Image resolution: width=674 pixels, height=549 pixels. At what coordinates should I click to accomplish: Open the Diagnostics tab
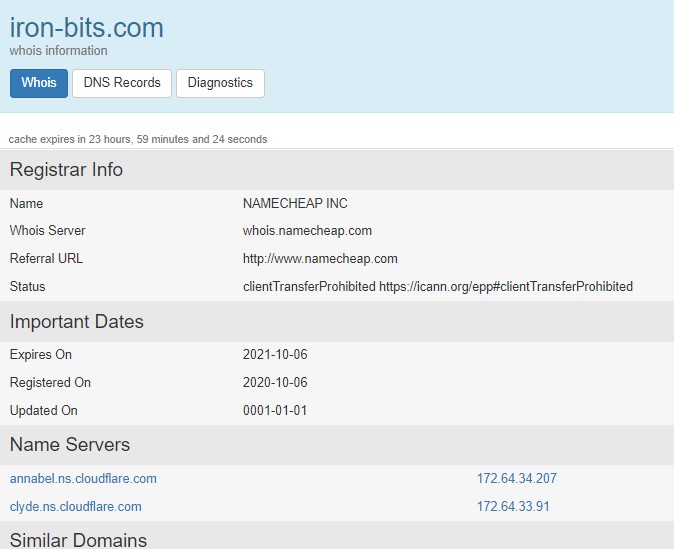(220, 83)
